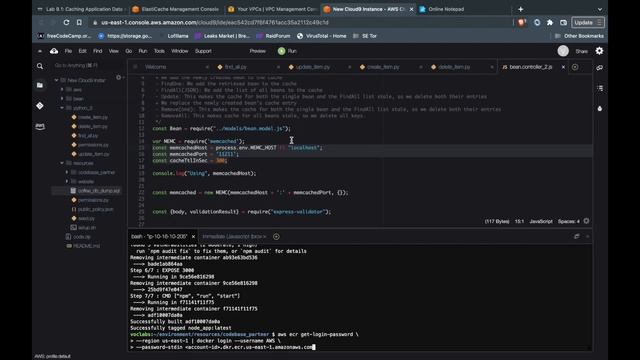This screenshot has width=640, height=360.
Task: Click the Brave Shields icon
Action: (522, 23)
